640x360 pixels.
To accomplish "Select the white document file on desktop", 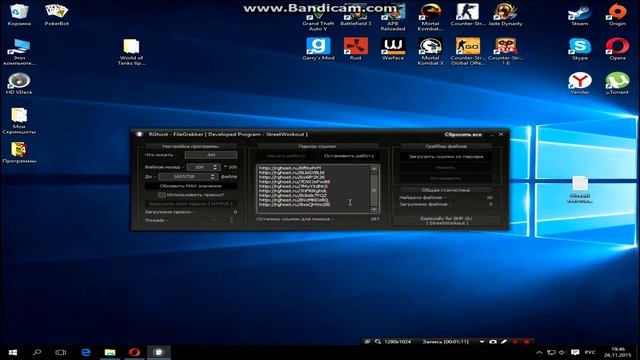I will [x=580, y=189].
